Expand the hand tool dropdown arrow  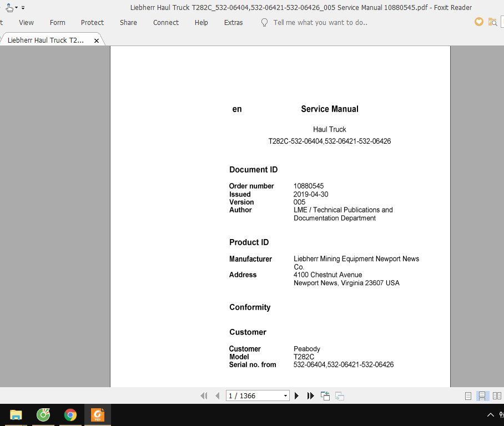pos(17,7)
